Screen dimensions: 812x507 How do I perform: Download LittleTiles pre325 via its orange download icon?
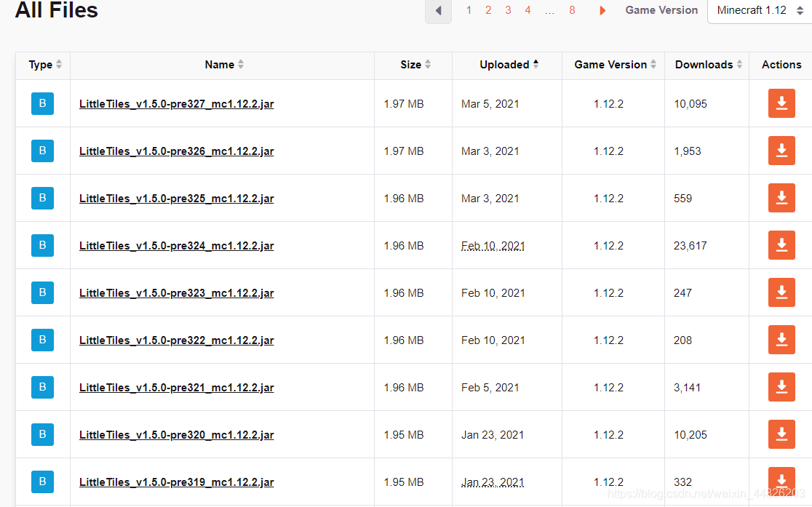[x=781, y=198]
